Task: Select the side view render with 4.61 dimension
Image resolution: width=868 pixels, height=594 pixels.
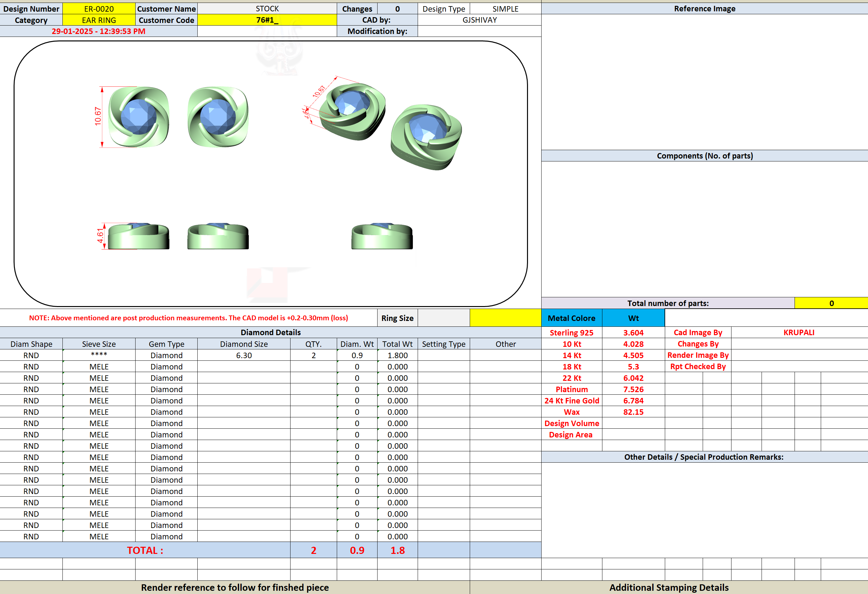Action: pos(138,236)
